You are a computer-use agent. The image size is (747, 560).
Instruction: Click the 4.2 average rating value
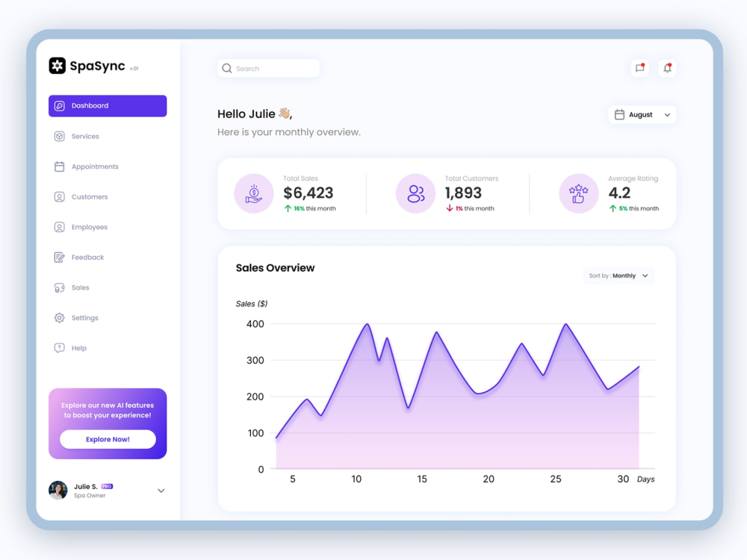[x=619, y=193]
